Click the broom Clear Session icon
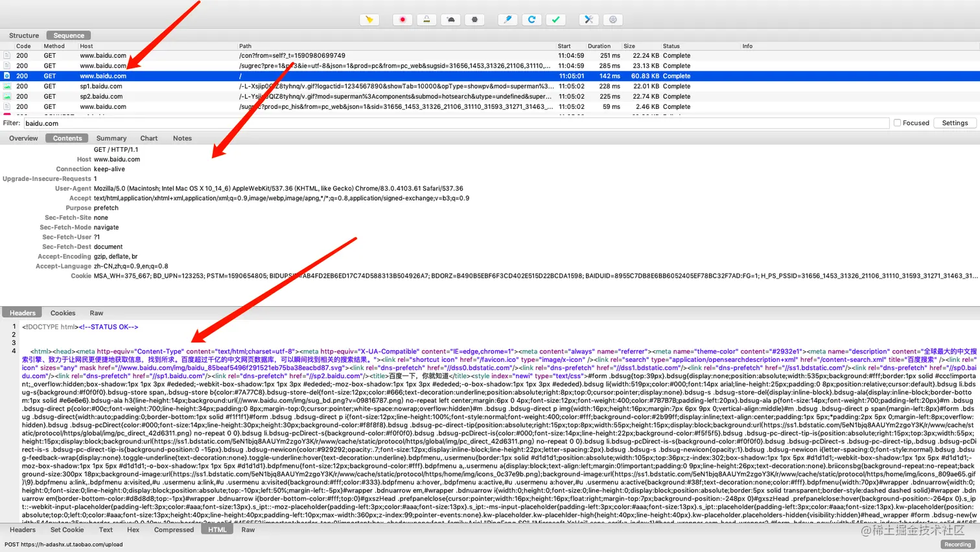The width and height of the screenshot is (980, 552). point(369,19)
